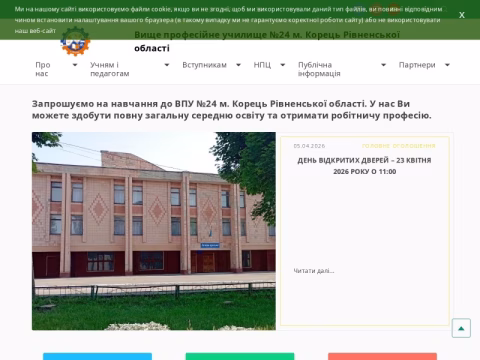Expand the 'Учням і педагогам' dropdown arrow
Screen dimensions: 480x360
tap(167, 65)
